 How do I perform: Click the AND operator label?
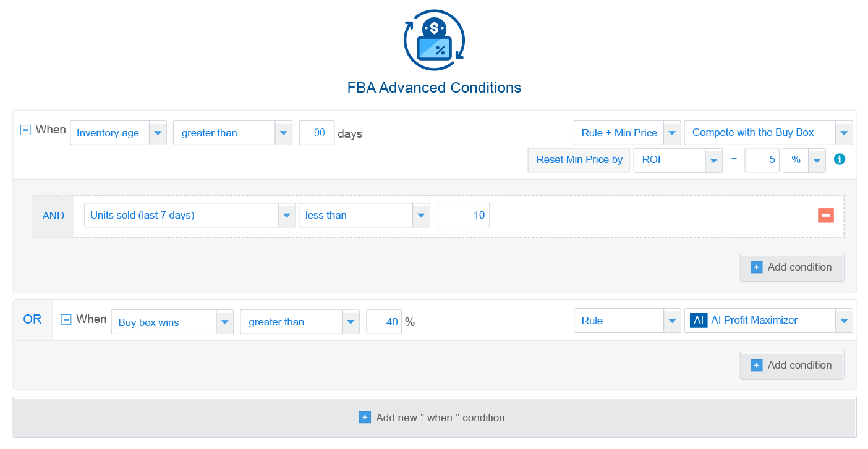tap(53, 216)
